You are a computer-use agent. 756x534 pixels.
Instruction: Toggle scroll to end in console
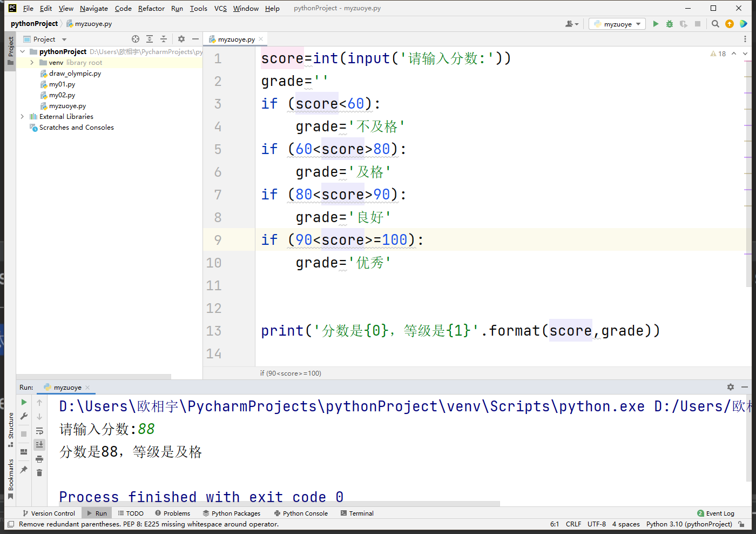[39, 444]
